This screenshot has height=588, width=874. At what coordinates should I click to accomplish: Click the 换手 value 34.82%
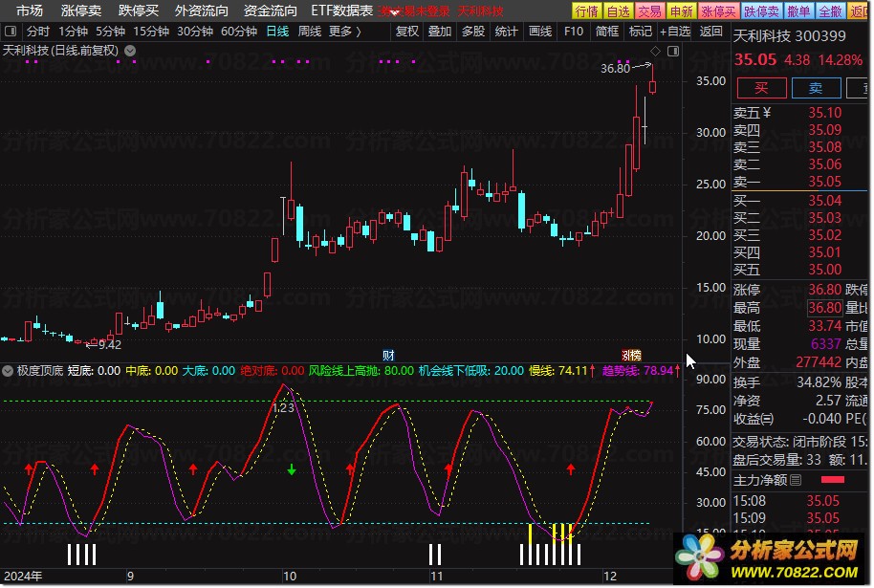[819, 382]
